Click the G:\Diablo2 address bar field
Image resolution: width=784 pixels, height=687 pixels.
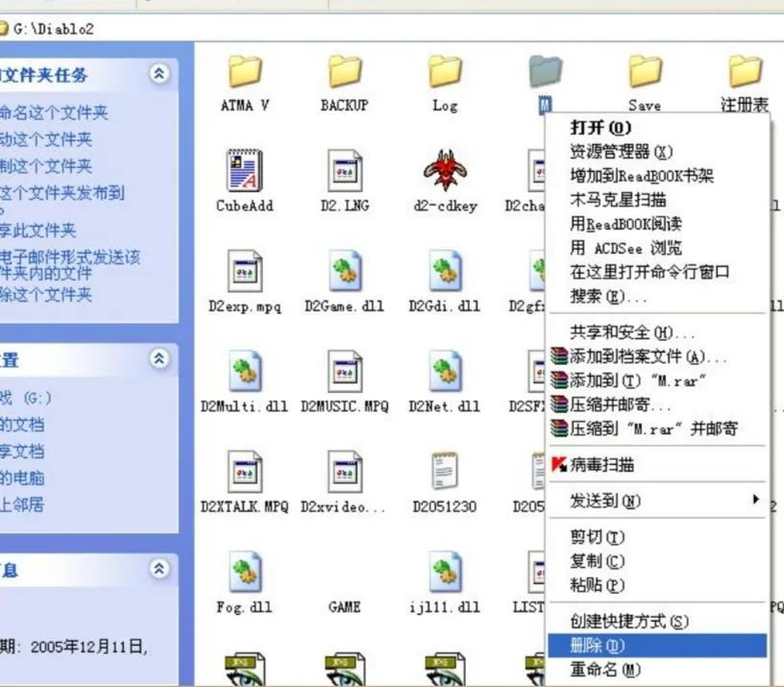pos(392,29)
